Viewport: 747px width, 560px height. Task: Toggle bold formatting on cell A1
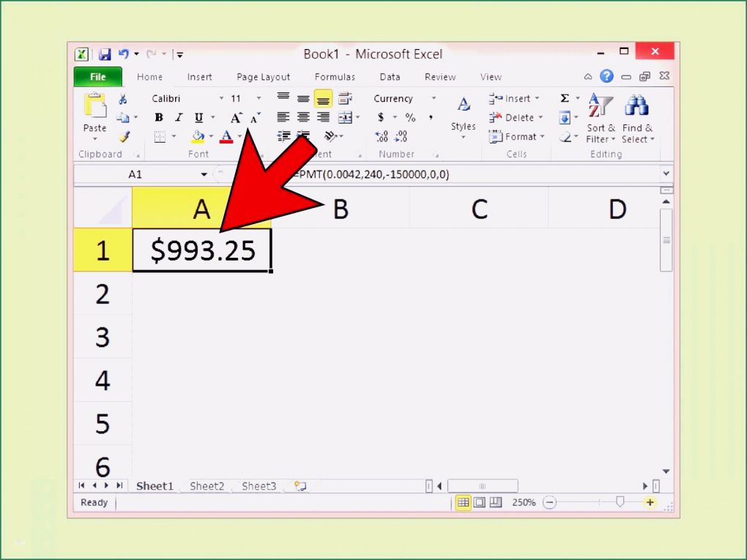pos(158,116)
